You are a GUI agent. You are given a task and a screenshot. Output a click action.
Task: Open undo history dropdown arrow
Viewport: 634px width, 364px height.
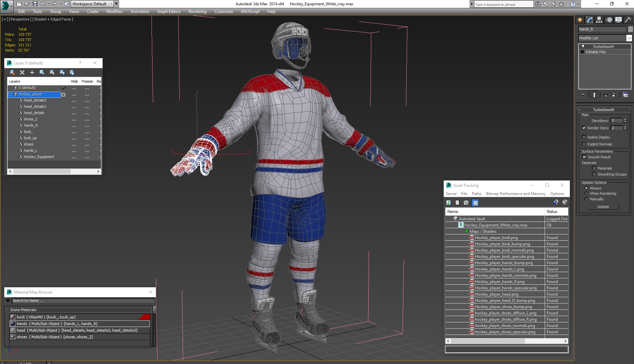[x=49, y=4]
